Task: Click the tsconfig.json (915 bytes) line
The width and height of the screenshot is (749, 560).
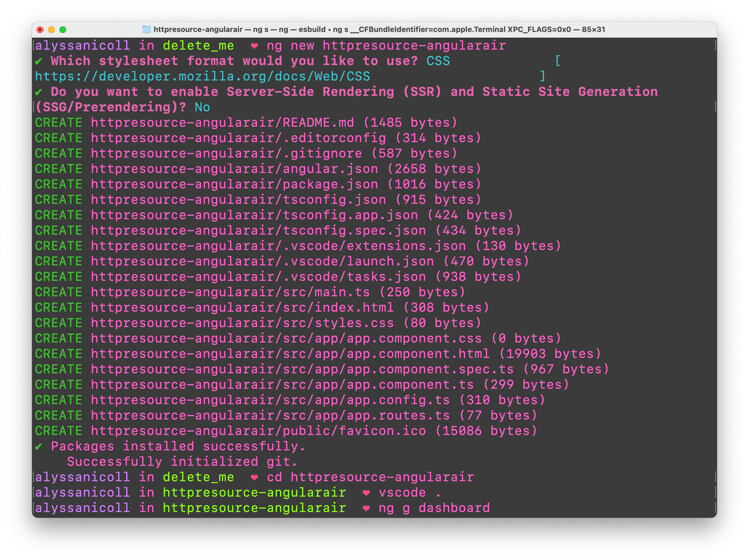Action: tap(258, 200)
